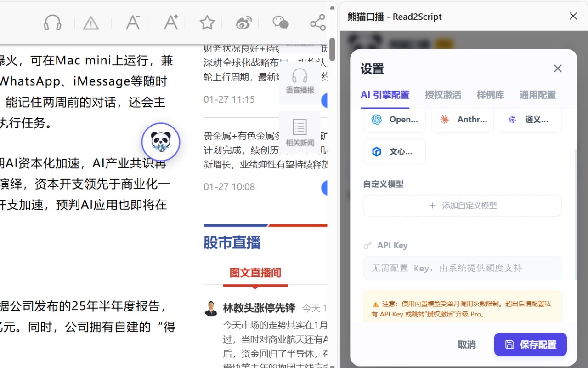This screenshot has width=588, height=368.
Task: Switch to 授权激活 tab
Action: 443,95
